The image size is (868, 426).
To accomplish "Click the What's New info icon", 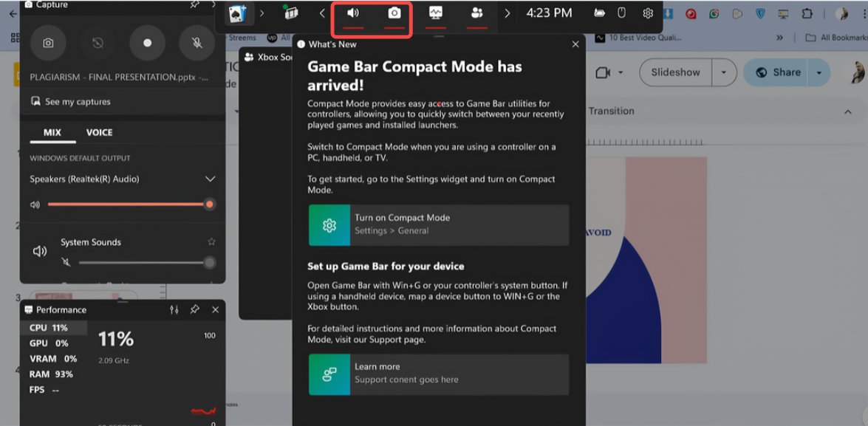I will 301,44.
